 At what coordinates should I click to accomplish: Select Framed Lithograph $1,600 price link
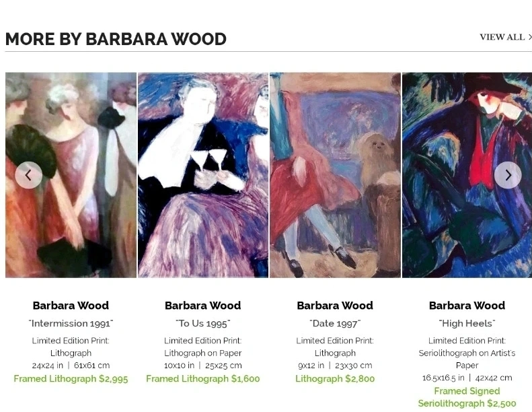click(203, 379)
